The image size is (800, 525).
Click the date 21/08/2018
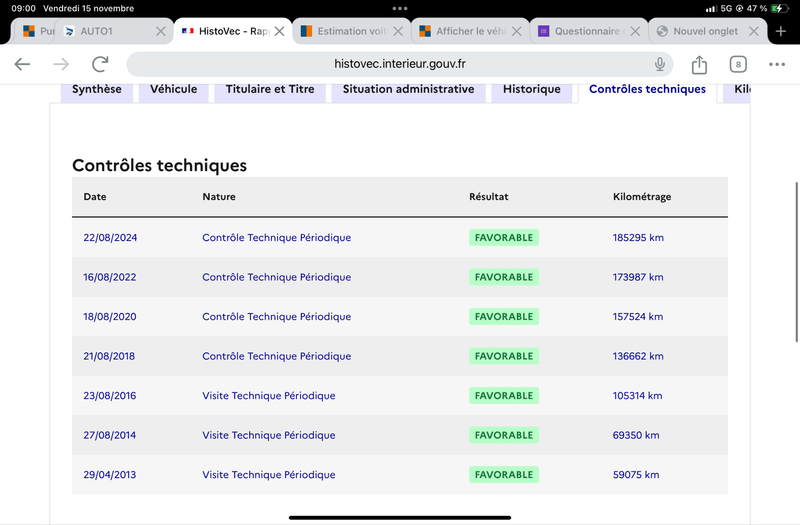click(109, 356)
